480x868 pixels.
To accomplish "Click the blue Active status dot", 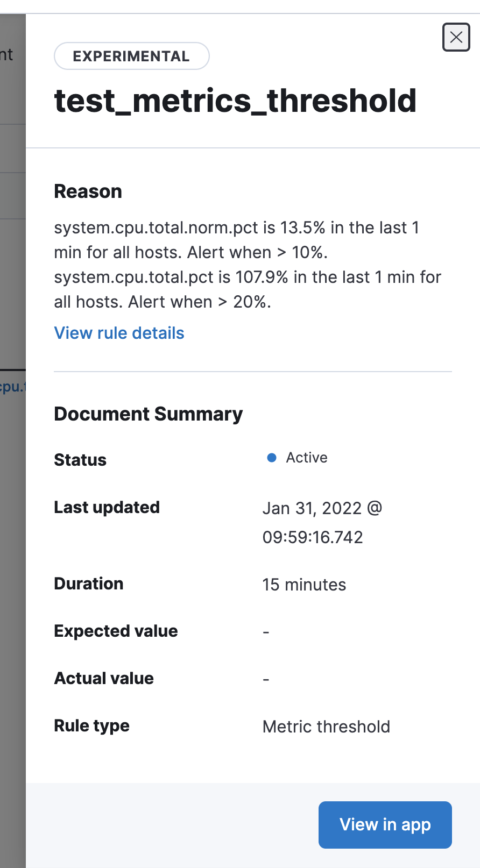I will click(x=272, y=457).
